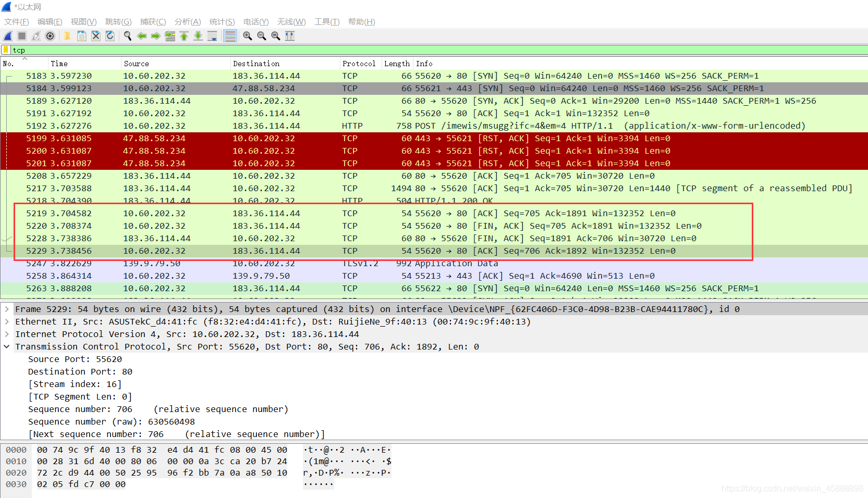Open the 文件(F) menu
The height and width of the screenshot is (498, 868).
(17, 22)
